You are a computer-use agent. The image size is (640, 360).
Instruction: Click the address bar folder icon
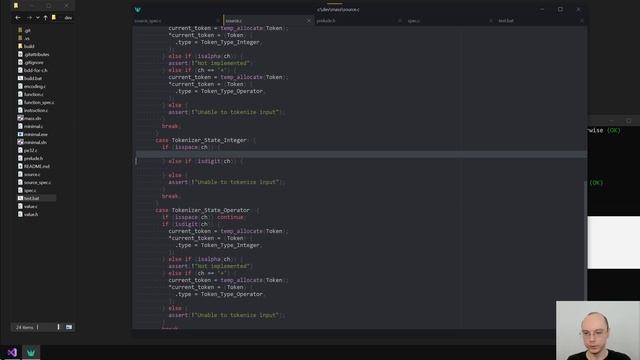53,18
